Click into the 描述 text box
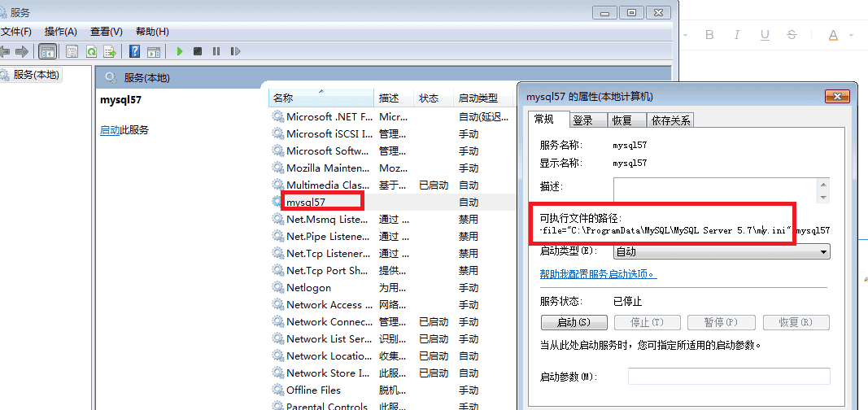 pos(715,190)
